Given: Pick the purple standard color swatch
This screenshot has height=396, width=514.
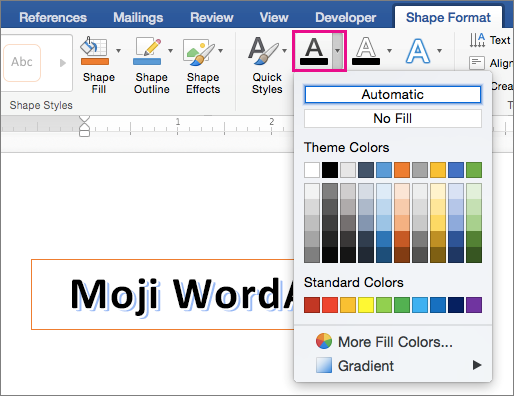Looking at the screenshot, I should click(x=474, y=305).
